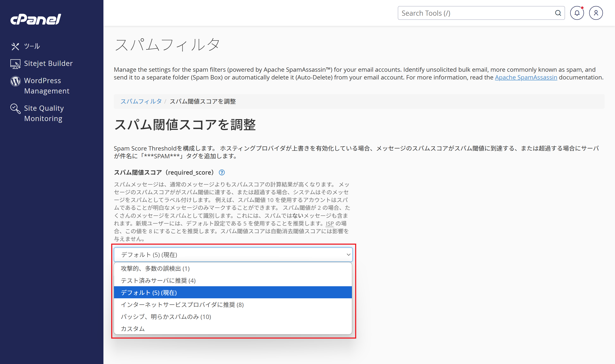
Task: Click the スパム閾値スコアを調整 breadcrumb text
Action: [x=203, y=101]
